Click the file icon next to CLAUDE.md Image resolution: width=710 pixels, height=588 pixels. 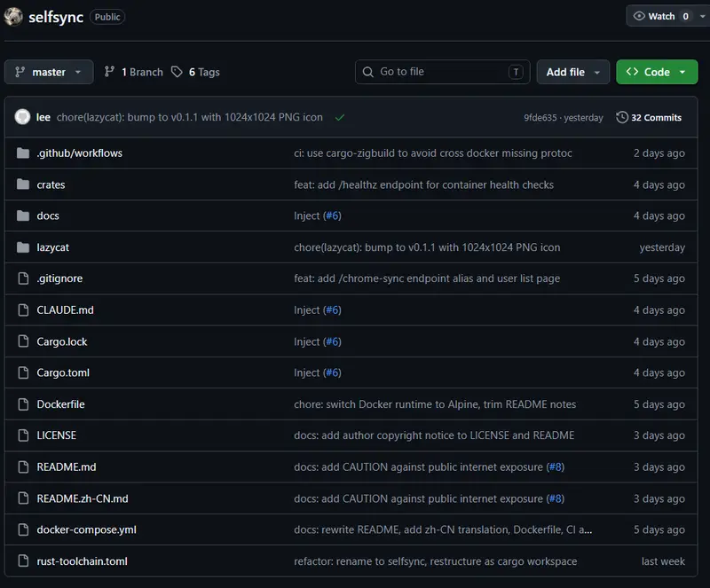23,310
